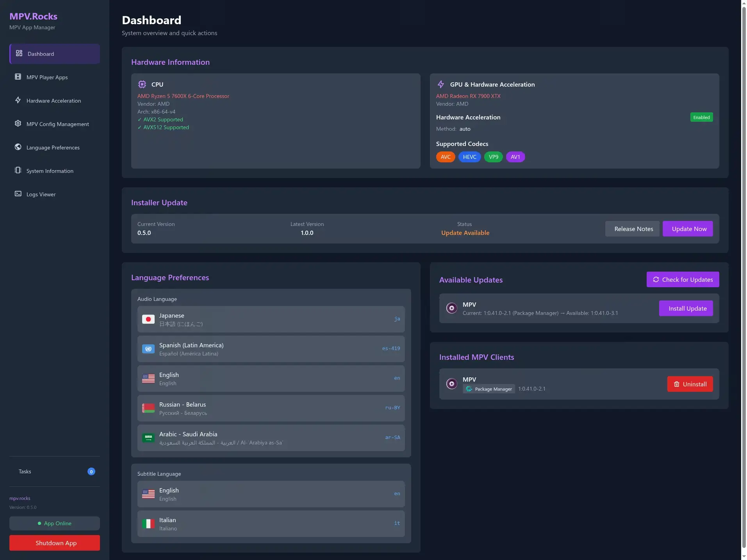This screenshot has height=560, width=747.
Task: Click the Hardware Acceleration lightning icon in sidebar
Action: pos(18,100)
